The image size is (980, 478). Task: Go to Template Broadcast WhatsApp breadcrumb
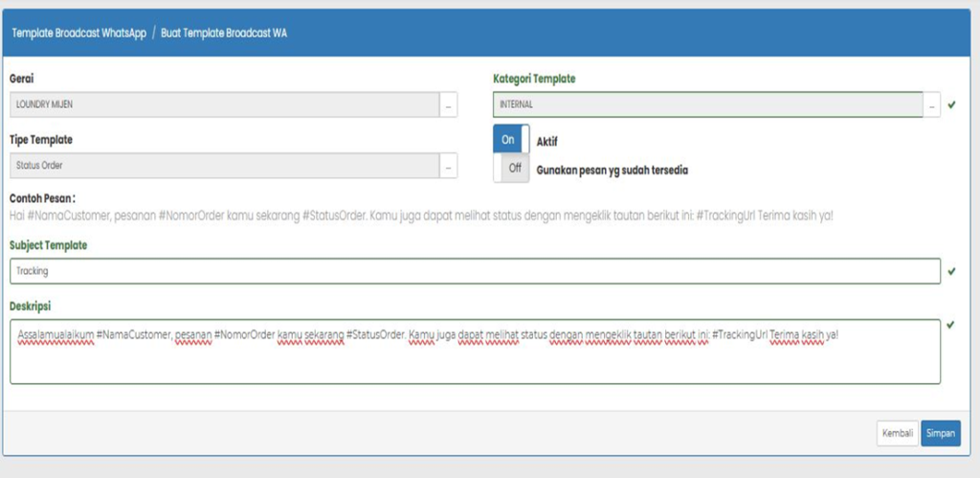pyautogui.click(x=78, y=33)
